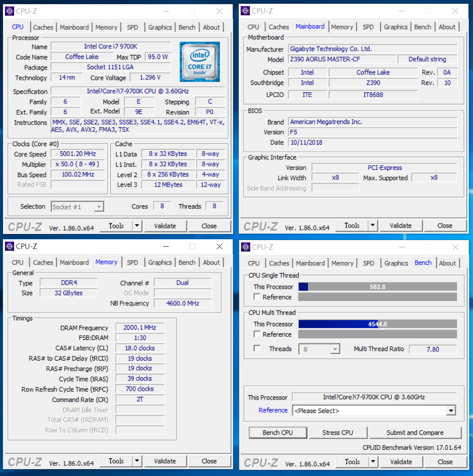This screenshot has width=473, height=476.
Task: Check the Reference checkbox under CPU Multi Thread
Action: (257, 334)
